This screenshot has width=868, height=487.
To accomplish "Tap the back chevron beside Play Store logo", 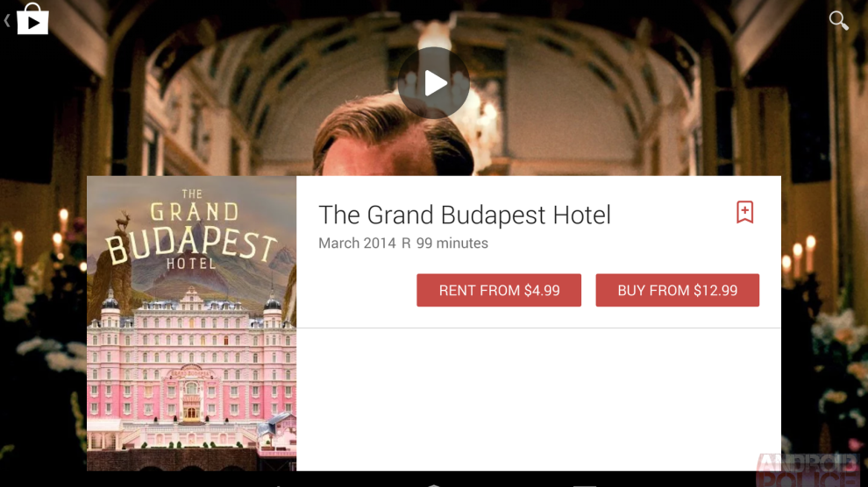I will 7,21.
